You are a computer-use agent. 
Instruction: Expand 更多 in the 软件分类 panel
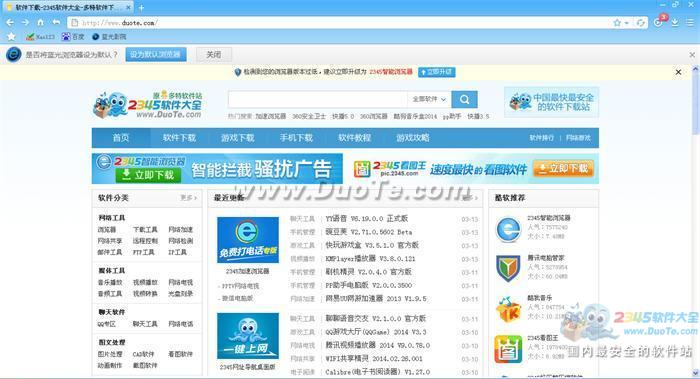coord(188,198)
